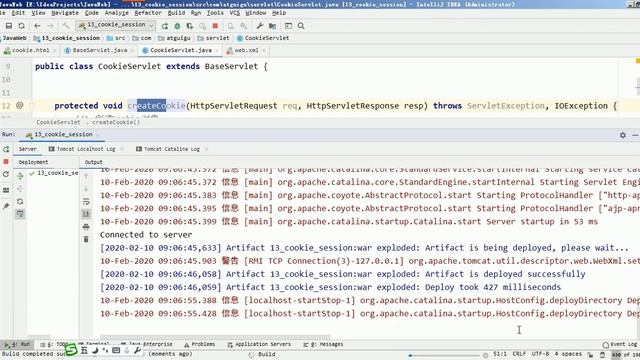Open the Application Servers tool window

click(259, 344)
